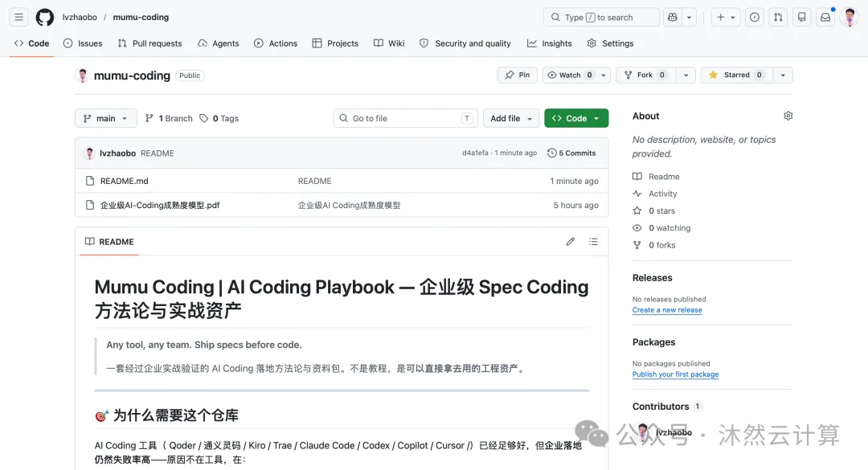Toggle the Starred button

[x=736, y=75]
